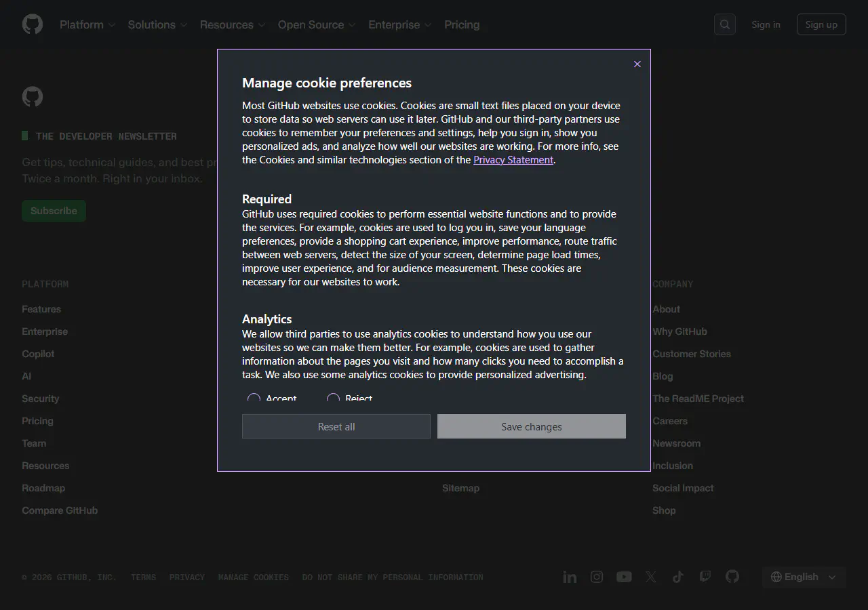The image size is (868, 610).
Task: Click the Sign up button
Action: point(821,24)
